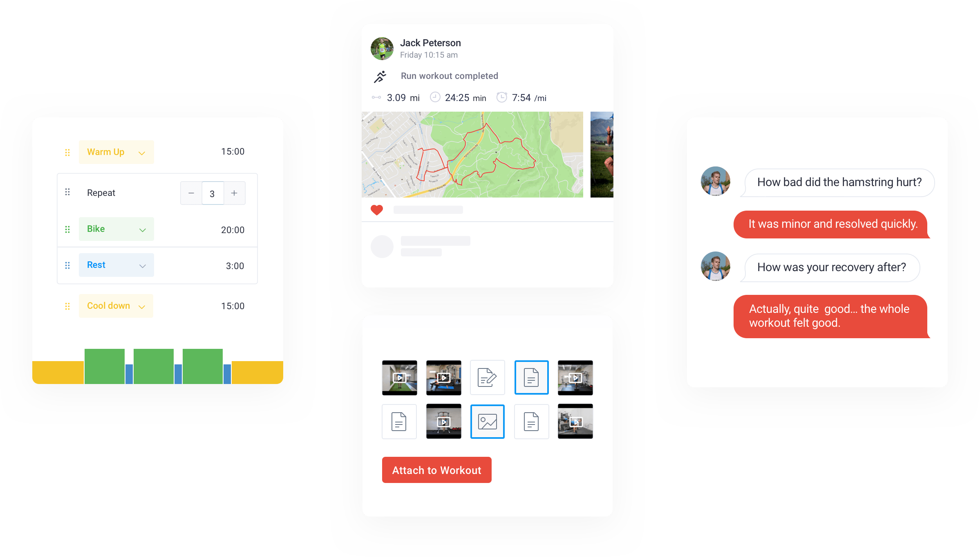Click the Attach to Workout button
Viewport: 980px width, 557px height.
pyautogui.click(x=436, y=470)
